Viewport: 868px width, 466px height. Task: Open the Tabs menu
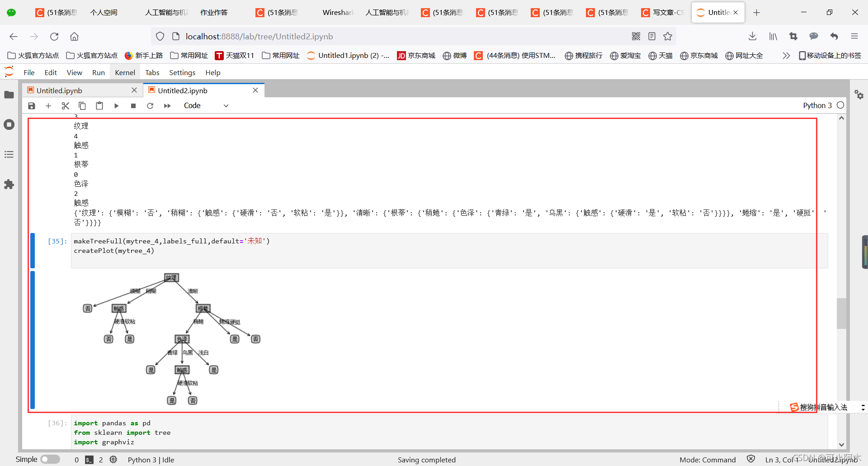click(152, 72)
